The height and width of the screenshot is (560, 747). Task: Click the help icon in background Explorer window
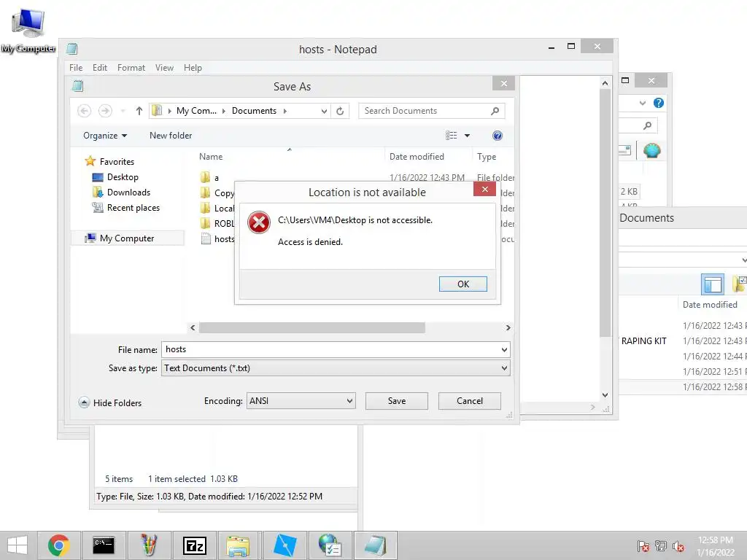click(x=659, y=103)
